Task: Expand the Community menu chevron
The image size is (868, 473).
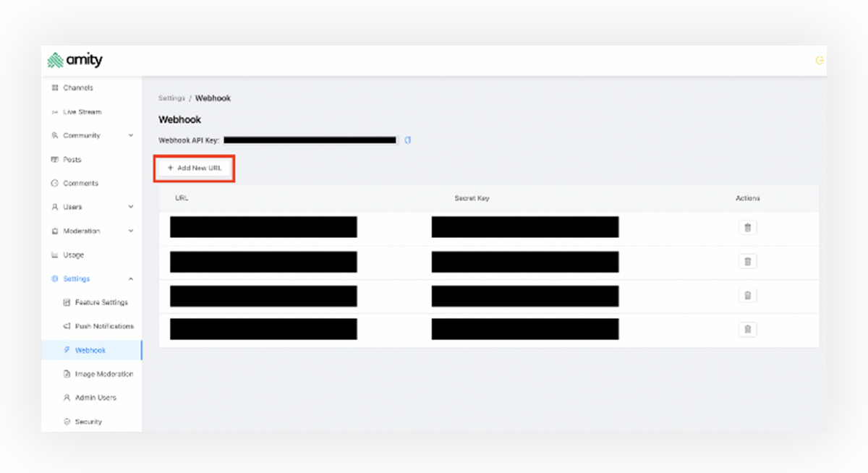Action: tap(131, 135)
